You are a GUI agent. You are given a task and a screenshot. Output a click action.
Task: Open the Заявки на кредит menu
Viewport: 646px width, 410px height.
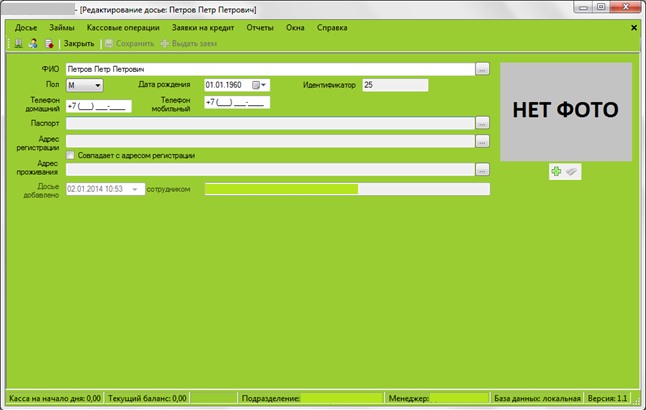[x=203, y=28]
